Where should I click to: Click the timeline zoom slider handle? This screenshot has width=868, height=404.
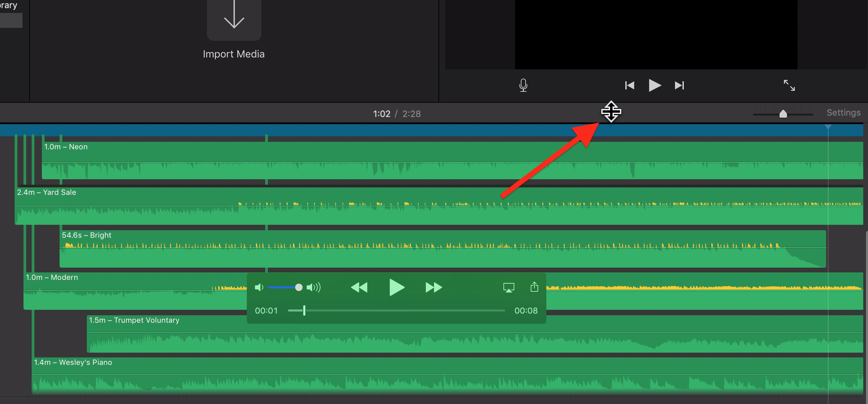[783, 114]
